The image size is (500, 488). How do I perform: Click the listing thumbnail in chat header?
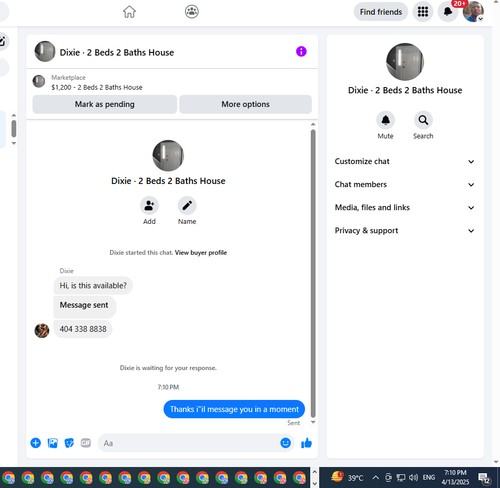click(x=45, y=52)
